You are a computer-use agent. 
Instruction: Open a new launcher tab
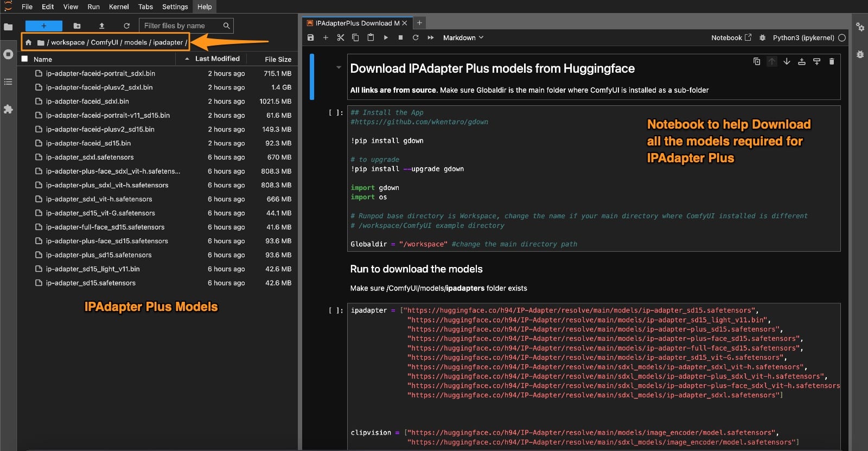click(419, 23)
